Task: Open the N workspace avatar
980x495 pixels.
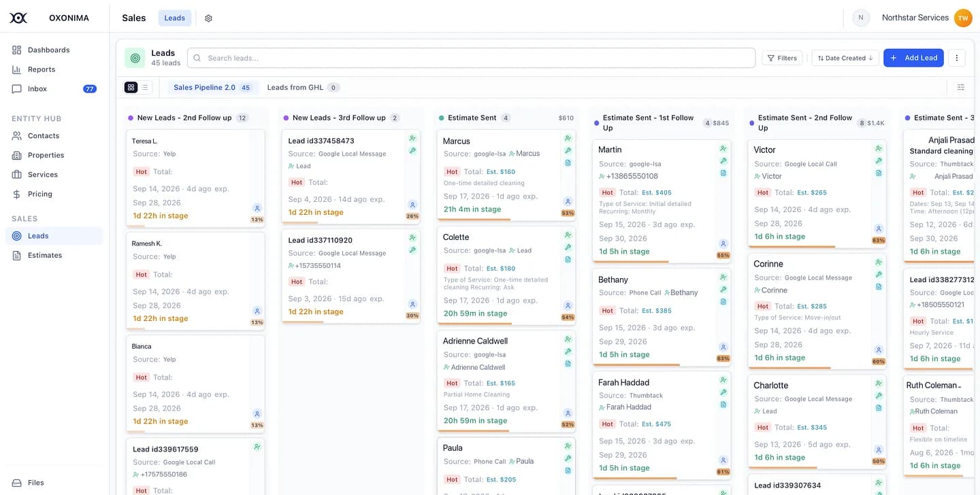Action: point(861,18)
